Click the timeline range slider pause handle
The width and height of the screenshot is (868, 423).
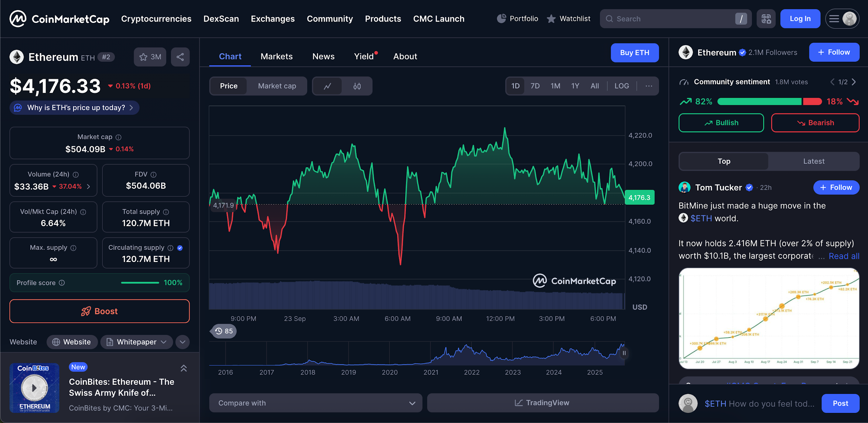pos(624,353)
